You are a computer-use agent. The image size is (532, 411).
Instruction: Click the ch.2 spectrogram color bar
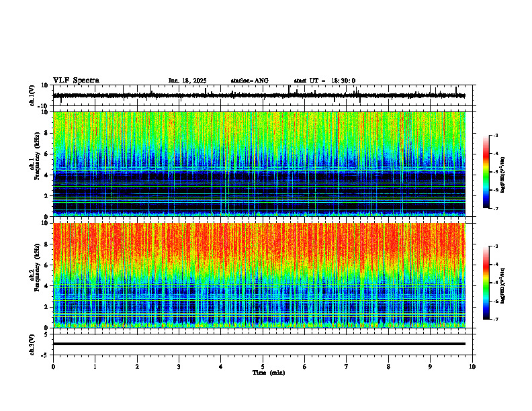coord(486,283)
